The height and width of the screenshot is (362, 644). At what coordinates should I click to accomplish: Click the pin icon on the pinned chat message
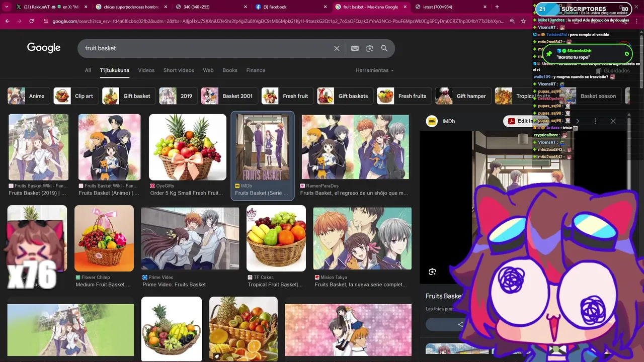point(549,54)
